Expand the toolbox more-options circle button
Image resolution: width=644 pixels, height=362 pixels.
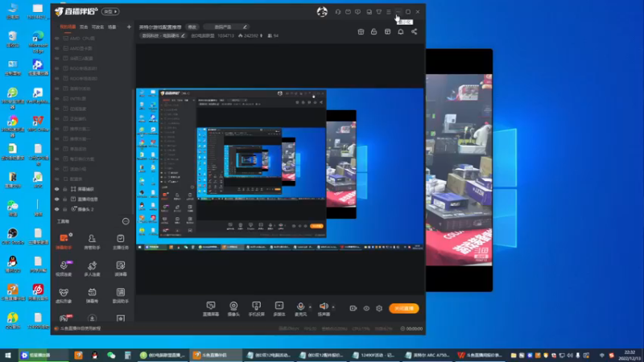point(126,222)
